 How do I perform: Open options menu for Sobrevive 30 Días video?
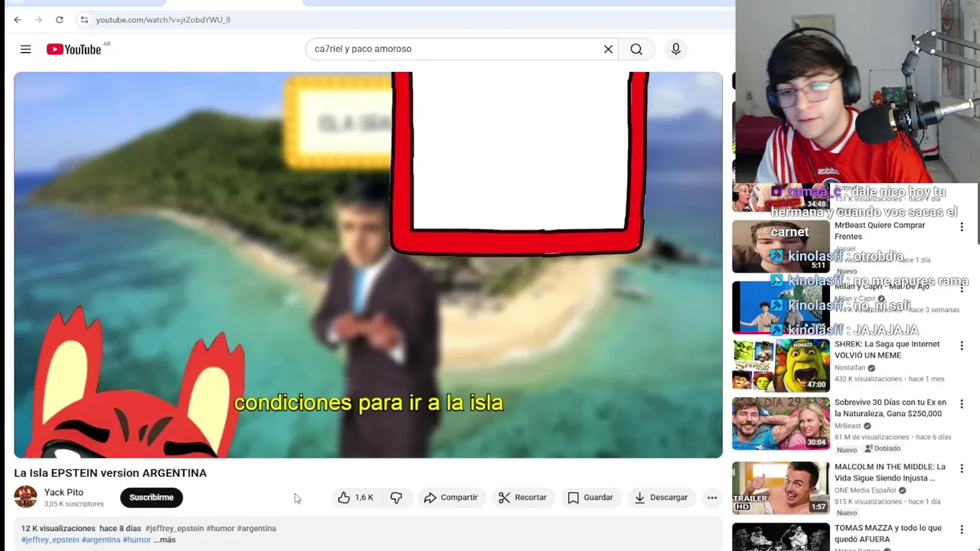[962, 403]
